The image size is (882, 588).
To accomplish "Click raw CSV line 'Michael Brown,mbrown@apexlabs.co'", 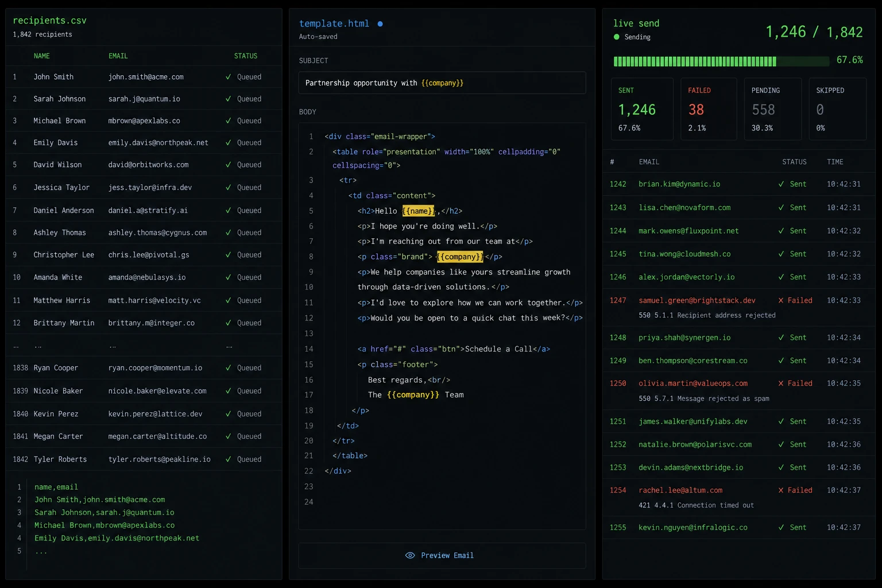I will [105, 525].
